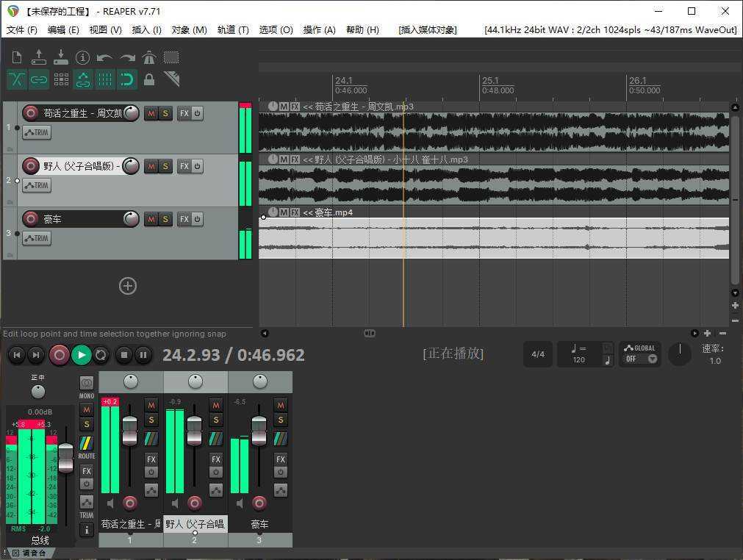This screenshot has width=743, height=560.
Task: Toggle item grouping link icon
Action: [38, 79]
